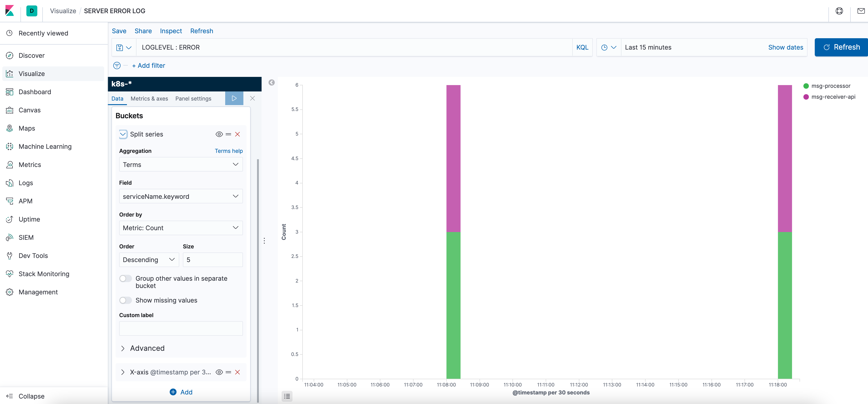Open the Aggregation Terms dropdown
Viewport: 868px width, 404px height.
pyautogui.click(x=181, y=164)
